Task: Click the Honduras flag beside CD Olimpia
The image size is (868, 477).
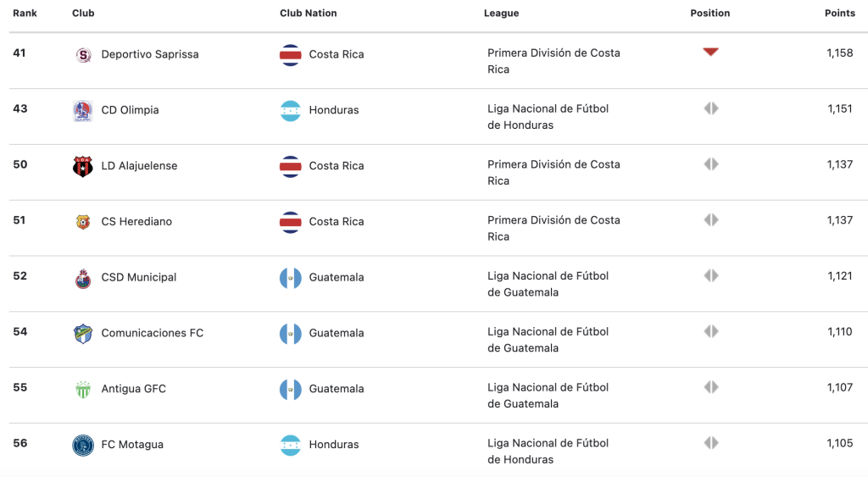Action: click(291, 111)
